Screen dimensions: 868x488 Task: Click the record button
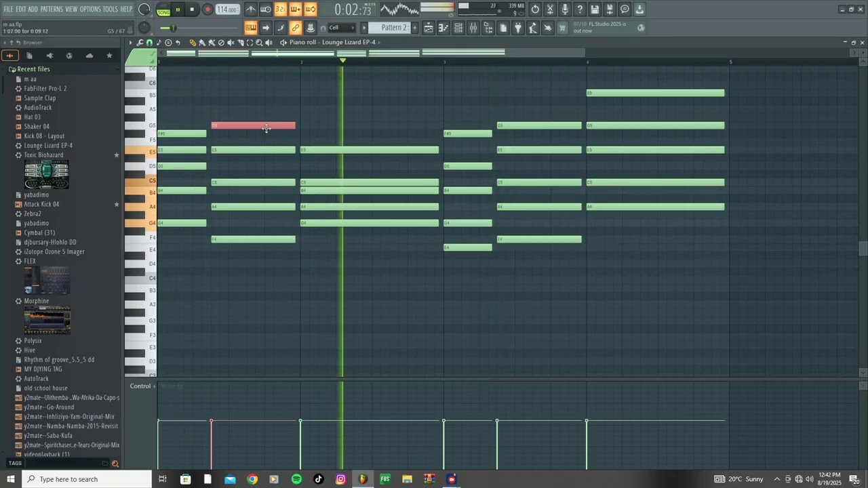pyautogui.click(x=208, y=9)
